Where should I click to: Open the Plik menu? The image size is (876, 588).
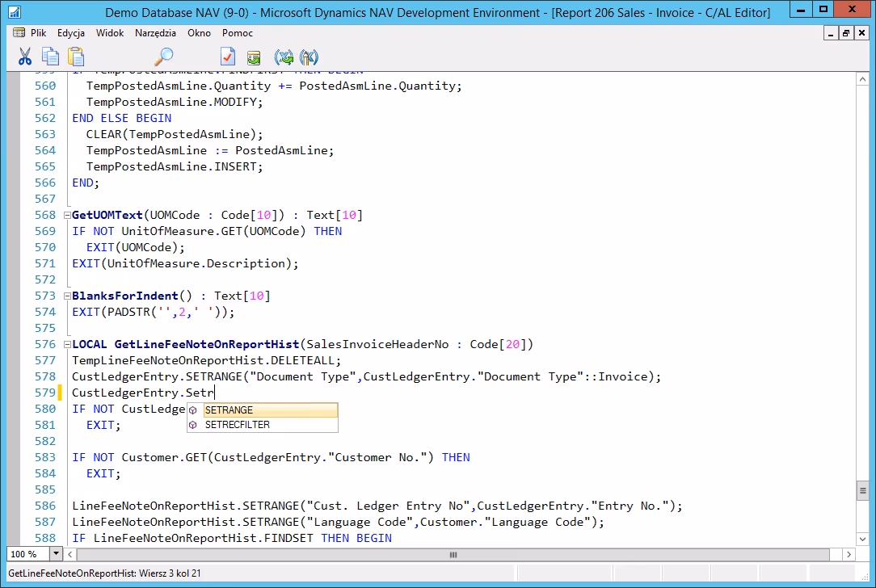click(39, 33)
